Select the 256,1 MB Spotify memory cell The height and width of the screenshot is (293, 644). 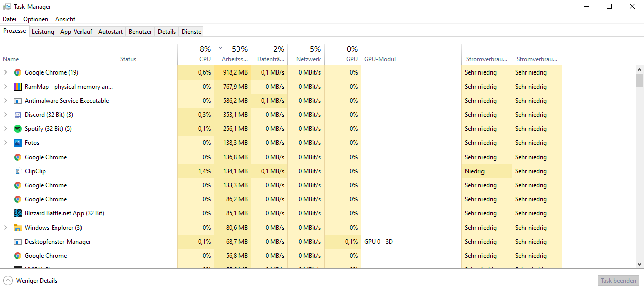pyautogui.click(x=232, y=129)
